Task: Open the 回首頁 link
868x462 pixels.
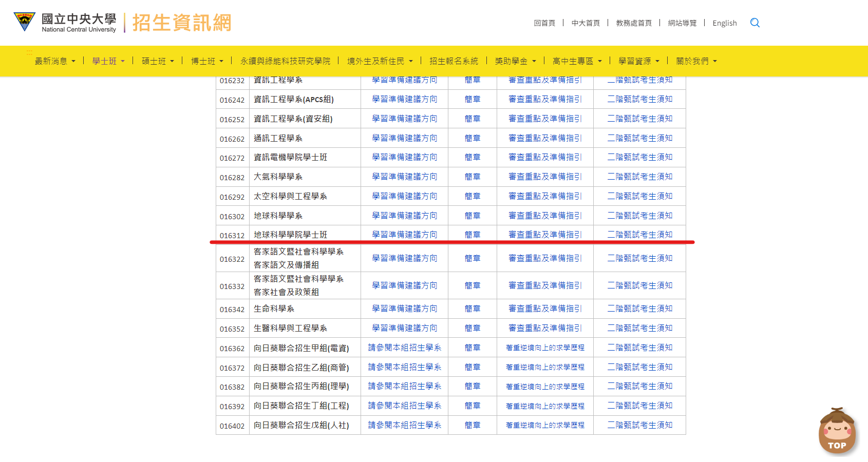Action: tap(544, 23)
